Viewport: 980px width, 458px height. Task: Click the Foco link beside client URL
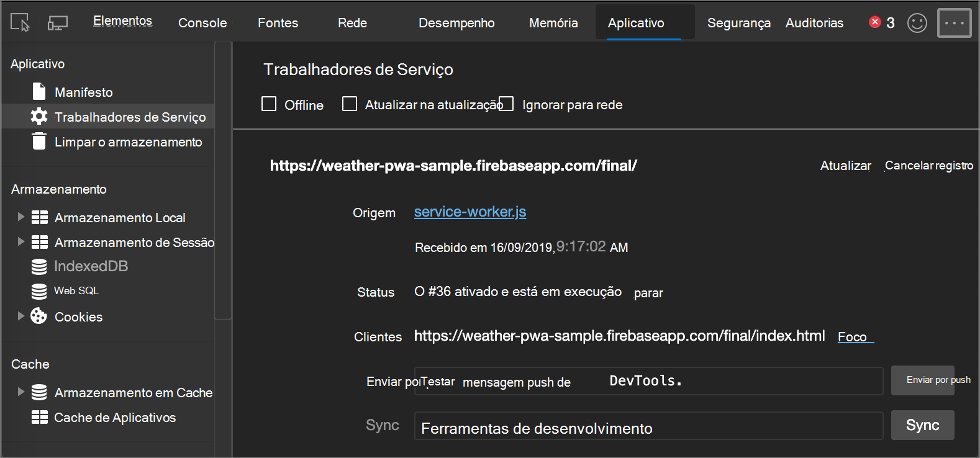click(855, 336)
